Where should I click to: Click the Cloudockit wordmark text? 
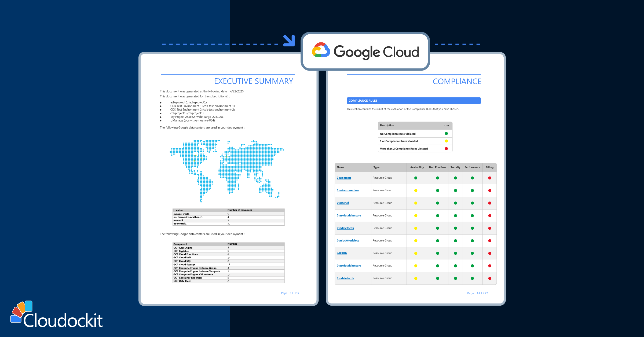(63, 320)
